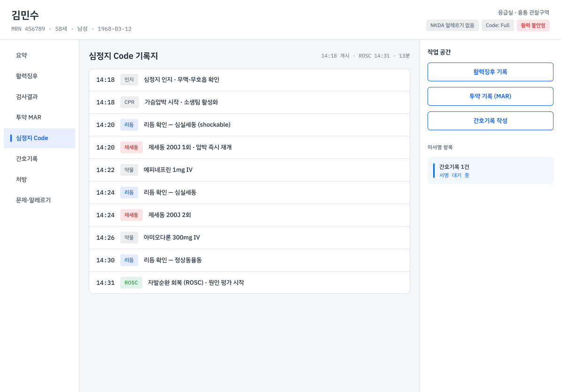Go to 활력징후 in the sidebar
The image size is (561, 392).
tap(39, 76)
